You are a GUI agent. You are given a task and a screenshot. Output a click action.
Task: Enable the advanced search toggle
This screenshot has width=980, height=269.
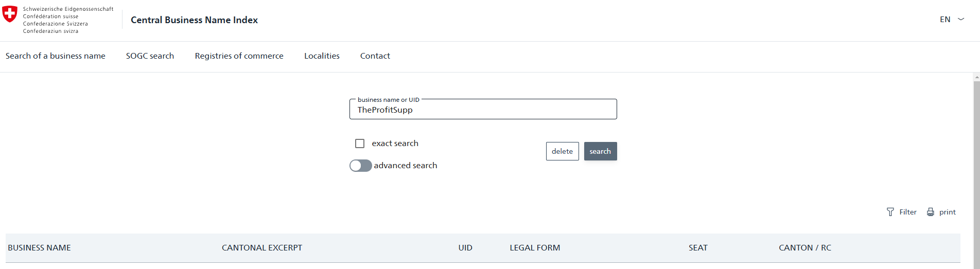tap(360, 166)
